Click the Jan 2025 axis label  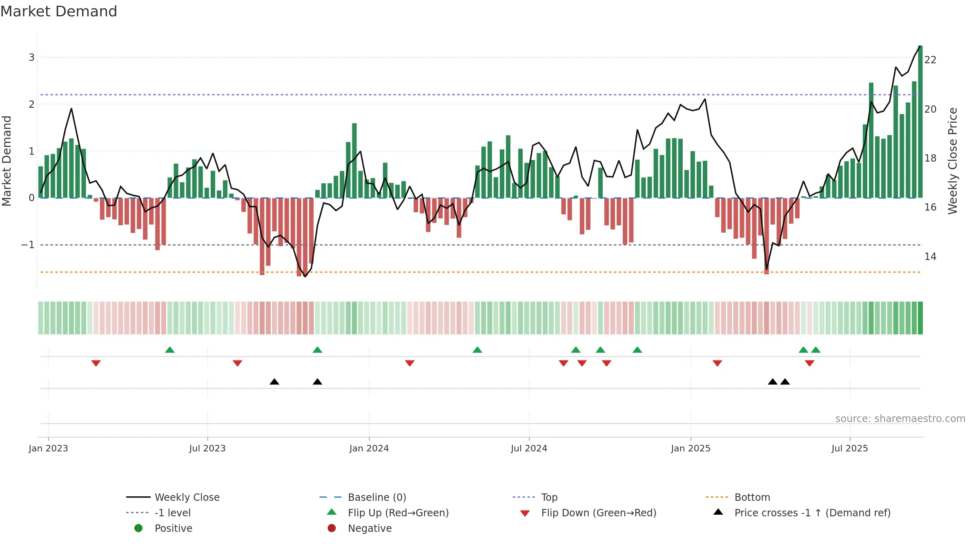point(690,449)
